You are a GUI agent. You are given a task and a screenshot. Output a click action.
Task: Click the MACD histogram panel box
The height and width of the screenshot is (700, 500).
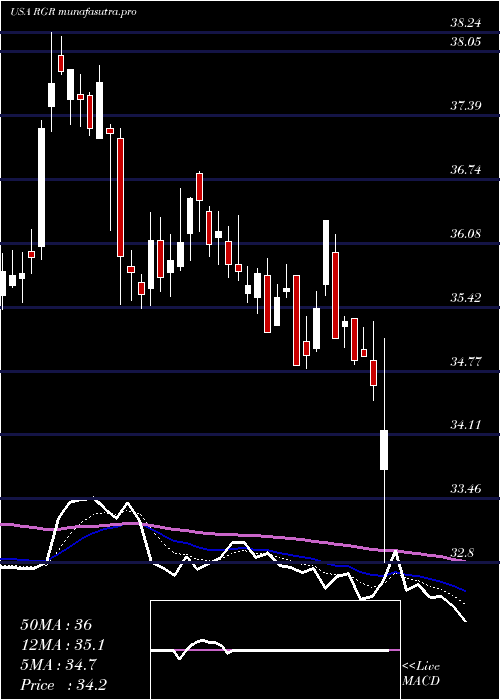(x=275, y=650)
